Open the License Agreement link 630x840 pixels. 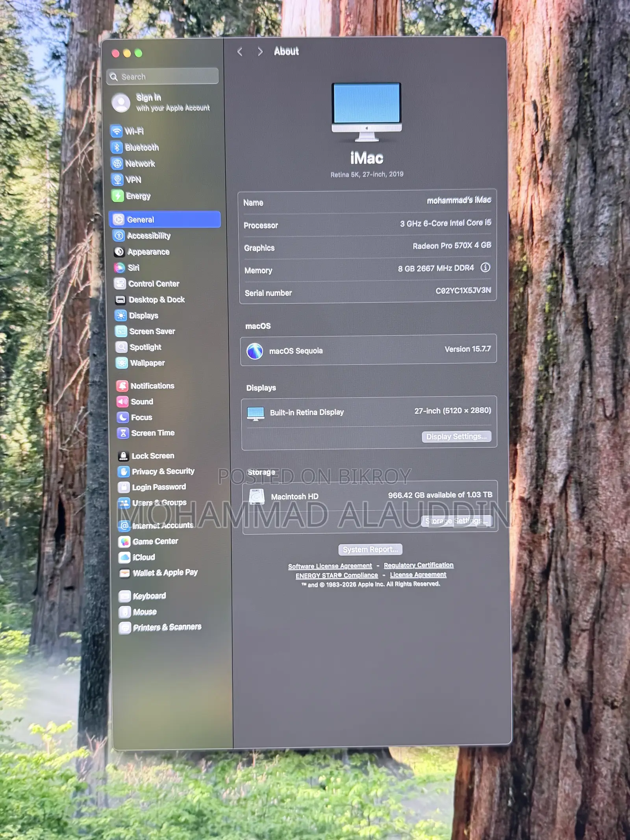[x=418, y=575]
